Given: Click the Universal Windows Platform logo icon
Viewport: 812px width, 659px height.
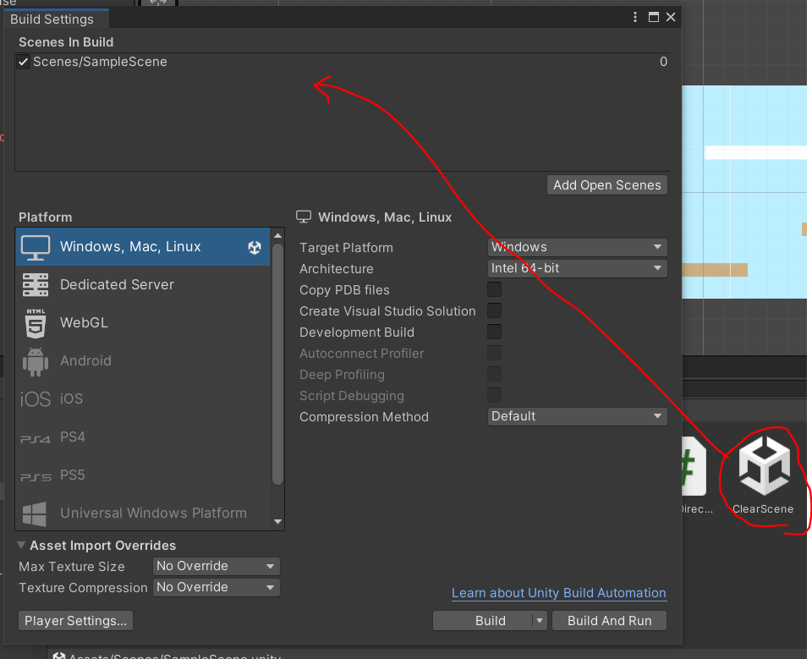Looking at the screenshot, I should 35,514.
